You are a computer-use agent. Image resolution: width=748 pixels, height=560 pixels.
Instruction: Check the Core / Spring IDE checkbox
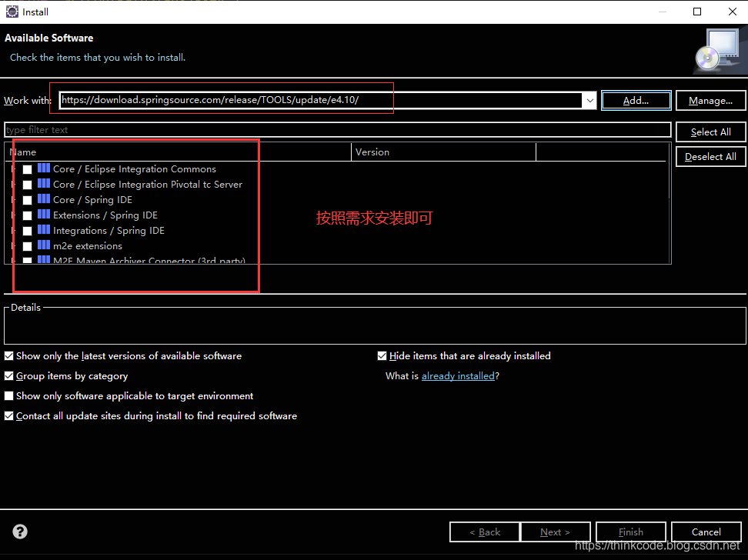(27, 200)
